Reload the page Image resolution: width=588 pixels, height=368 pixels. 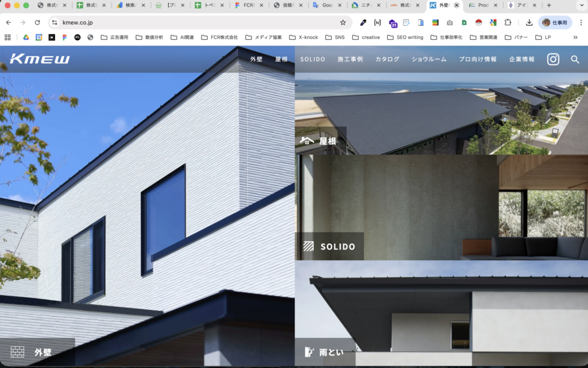tap(37, 22)
